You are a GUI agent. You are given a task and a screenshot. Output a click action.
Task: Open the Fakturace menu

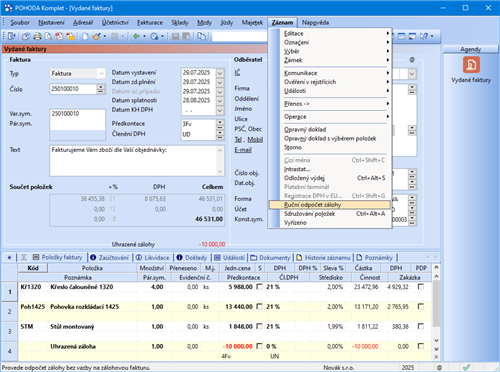150,23
